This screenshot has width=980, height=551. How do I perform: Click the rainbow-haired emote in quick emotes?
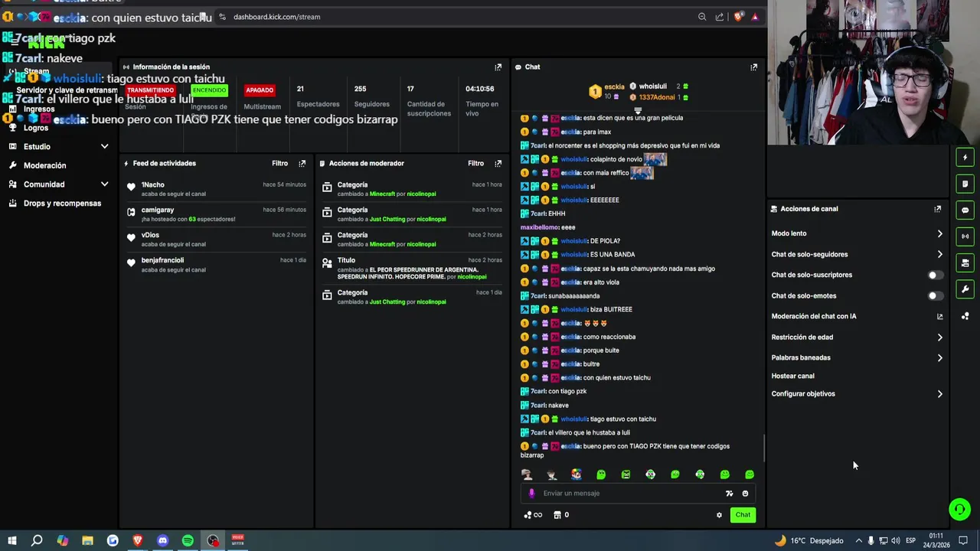[x=576, y=474]
